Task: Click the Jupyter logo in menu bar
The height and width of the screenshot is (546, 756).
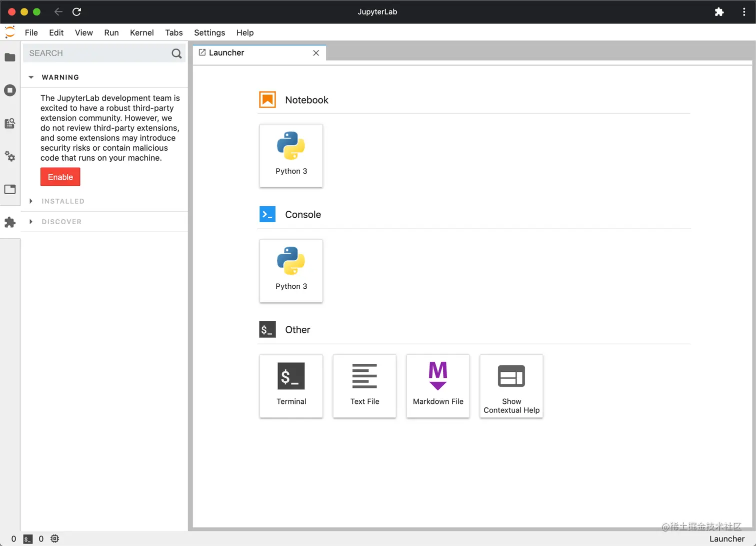Action: 10,33
